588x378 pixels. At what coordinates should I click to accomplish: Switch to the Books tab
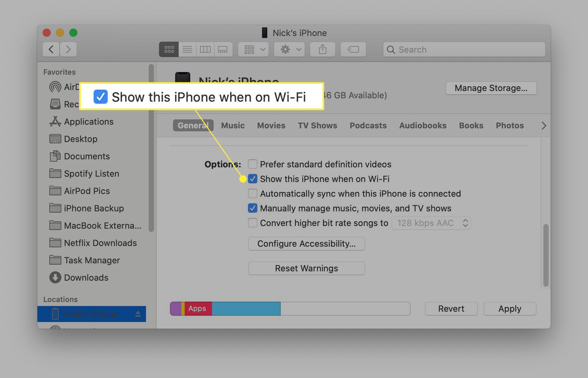(471, 125)
